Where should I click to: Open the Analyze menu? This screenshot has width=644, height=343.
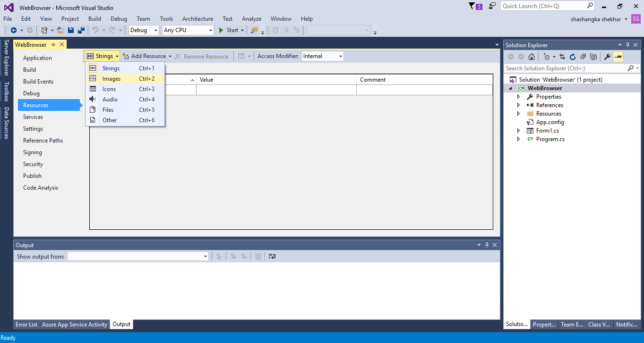click(251, 19)
